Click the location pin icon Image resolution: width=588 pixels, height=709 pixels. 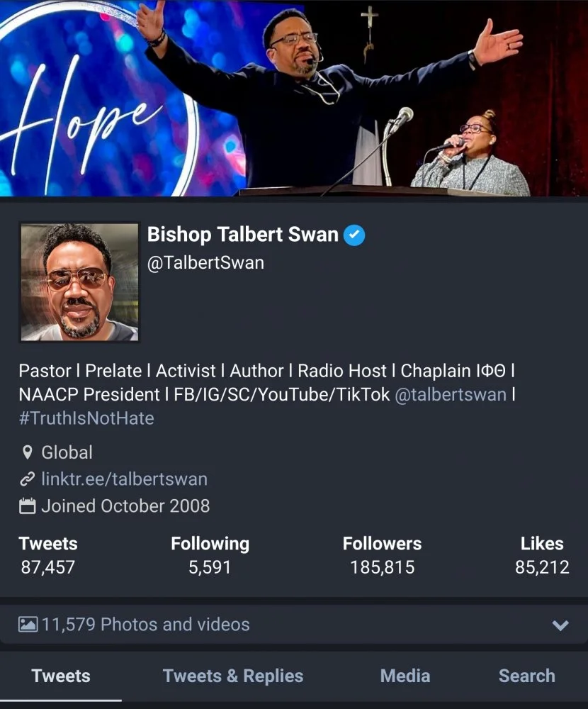click(x=28, y=452)
